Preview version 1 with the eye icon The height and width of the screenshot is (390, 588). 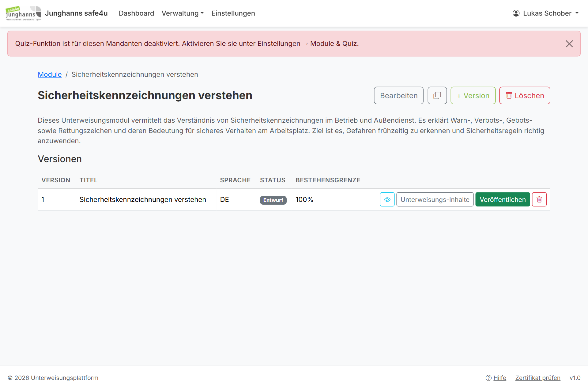(387, 199)
